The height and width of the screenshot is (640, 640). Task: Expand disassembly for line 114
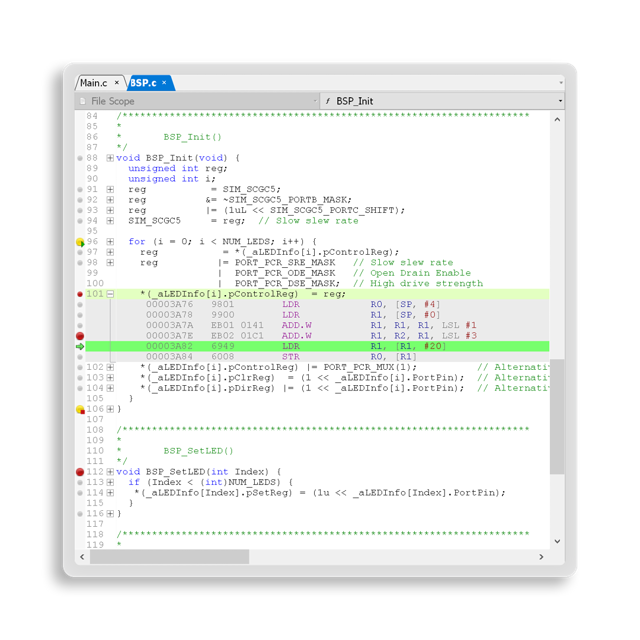click(110, 493)
